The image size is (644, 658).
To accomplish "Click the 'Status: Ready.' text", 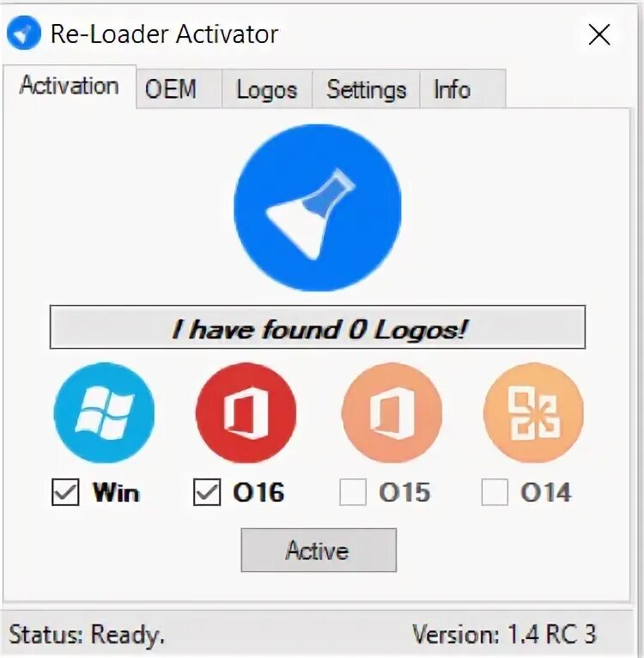I will pos(87,634).
